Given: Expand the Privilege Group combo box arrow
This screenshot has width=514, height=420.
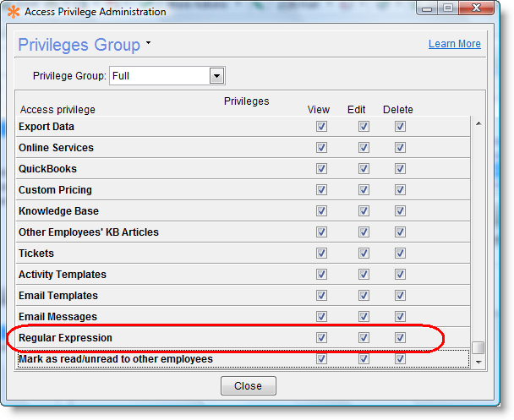Looking at the screenshot, I should coord(216,76).
